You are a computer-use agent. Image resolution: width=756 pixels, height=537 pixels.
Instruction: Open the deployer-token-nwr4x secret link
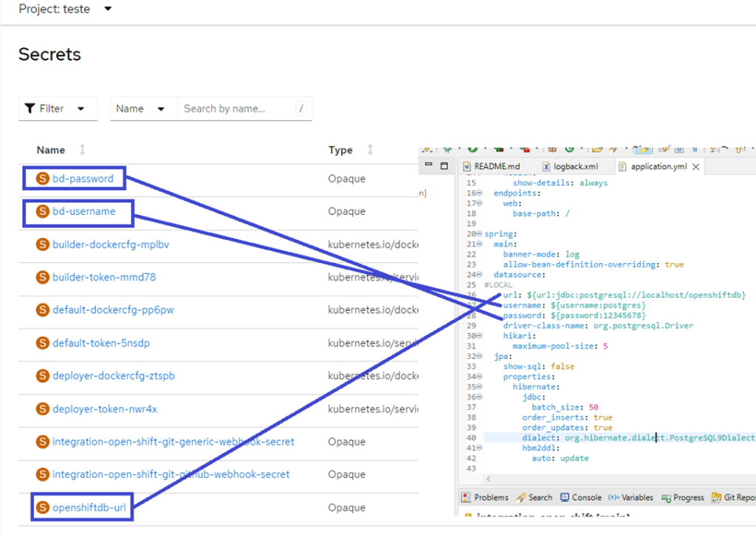coord(105,409)
